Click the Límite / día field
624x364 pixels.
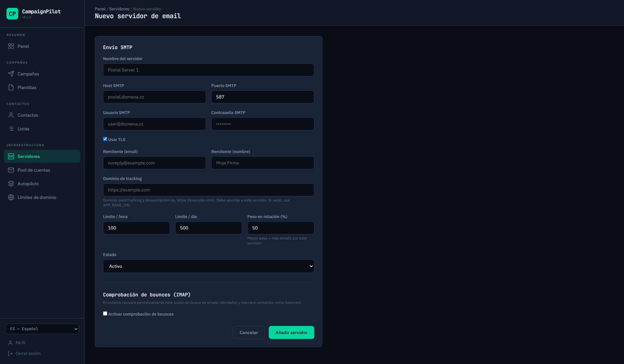tap(209, 228)
